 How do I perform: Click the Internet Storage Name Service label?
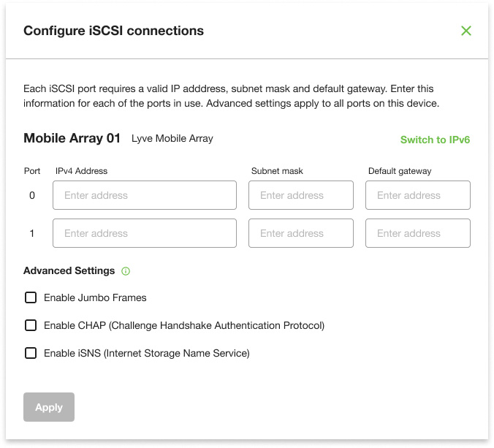147,353
